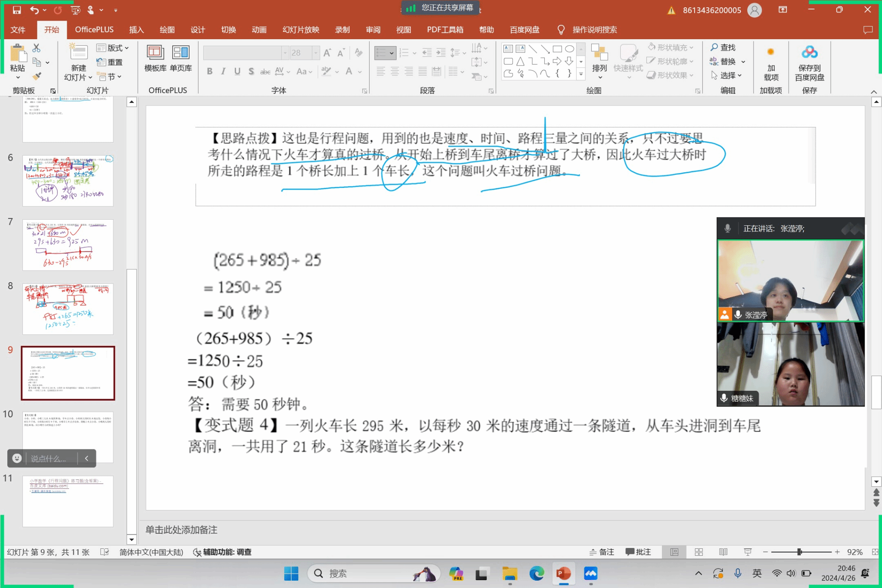Toggle Normal view in status bar
This screenshot has width=882, height=588.
pyautogui.click(x=674, y=552)
